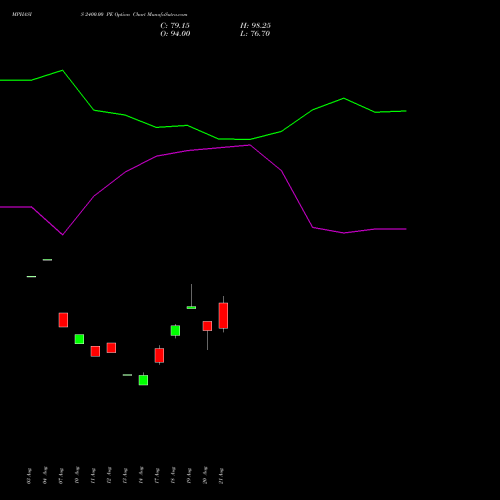Click the 07 Aug date label

tap(61, 476)
